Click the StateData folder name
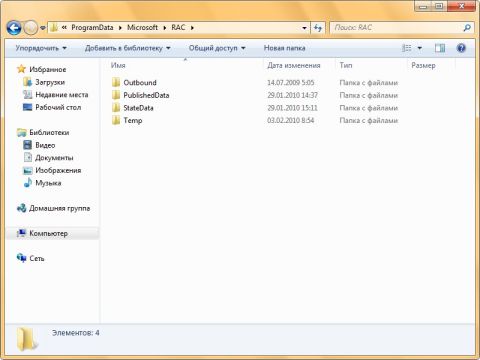480x360 pixels. click(x=138, y=108)
